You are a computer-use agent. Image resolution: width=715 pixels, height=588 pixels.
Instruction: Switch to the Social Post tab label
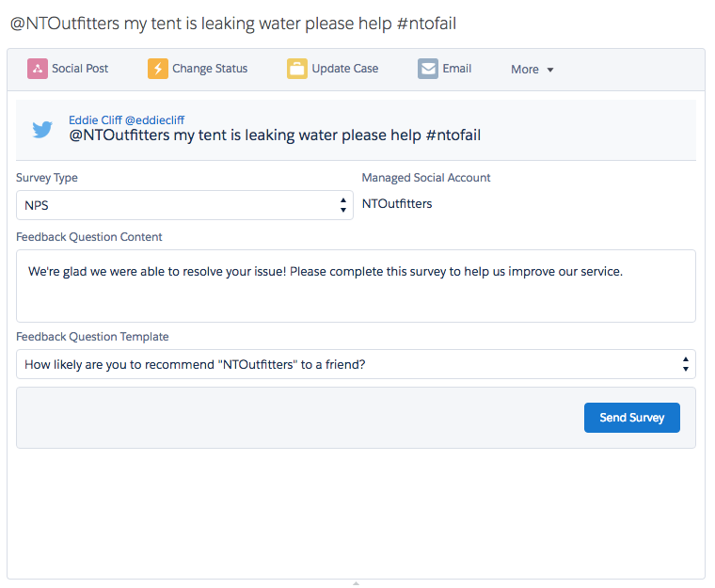80,69
